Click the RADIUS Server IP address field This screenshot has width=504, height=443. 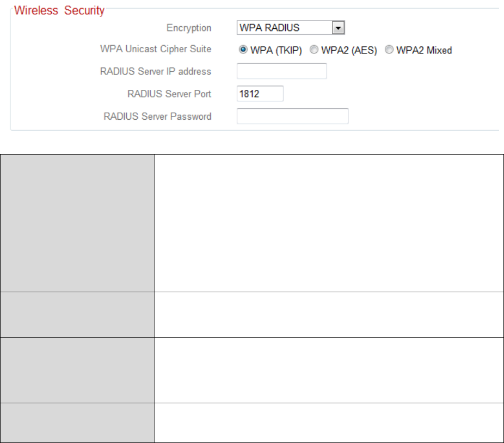(282, 71)
